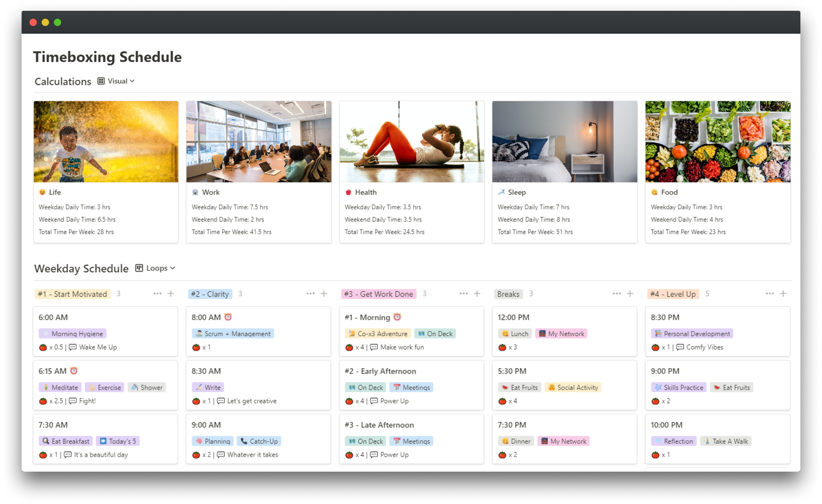The height and width of the screenshot is (504, 822).
Task: Click the tomato icon on 7:30 PM card
Action: click(x=503, y=455)
